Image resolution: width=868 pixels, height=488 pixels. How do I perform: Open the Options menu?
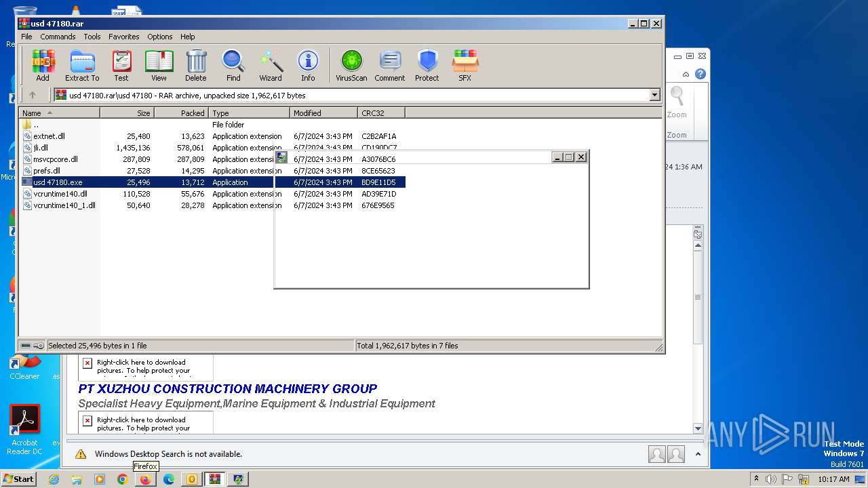coord(160,37)
